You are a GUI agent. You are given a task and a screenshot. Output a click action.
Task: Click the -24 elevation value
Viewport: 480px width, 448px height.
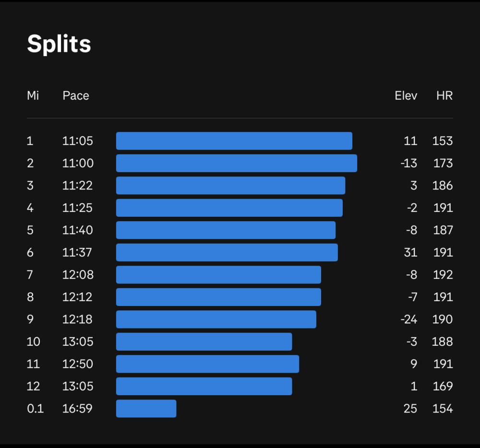(x=408, y=319)
